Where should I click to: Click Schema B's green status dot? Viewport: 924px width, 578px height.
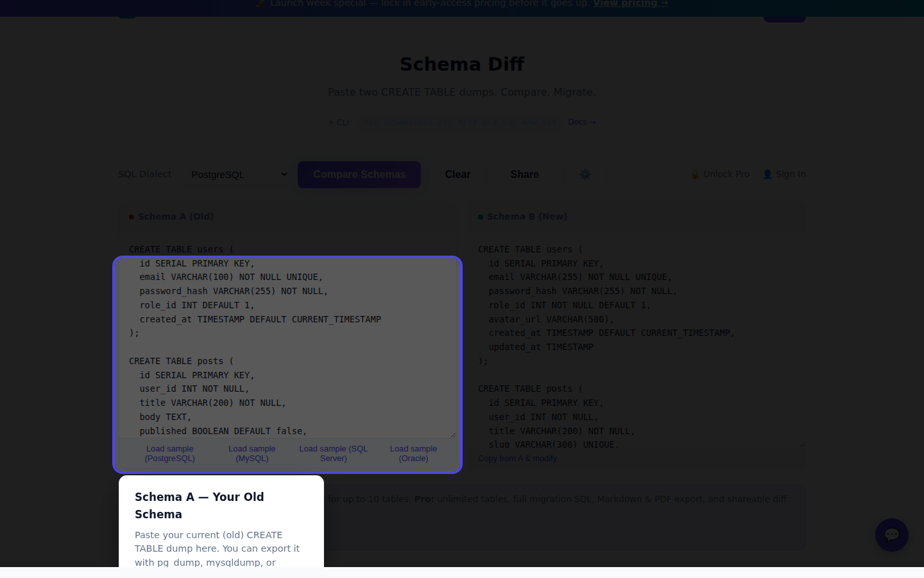[481, 216]
